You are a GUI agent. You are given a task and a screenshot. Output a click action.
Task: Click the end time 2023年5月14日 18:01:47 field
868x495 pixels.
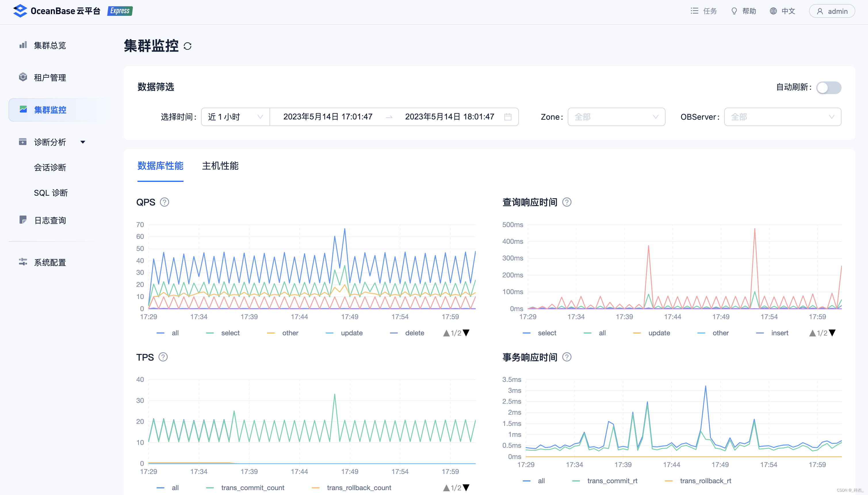pos(450,117)
